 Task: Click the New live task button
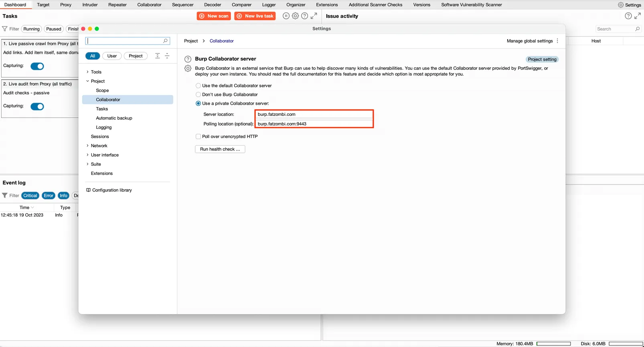pos(255,16)
